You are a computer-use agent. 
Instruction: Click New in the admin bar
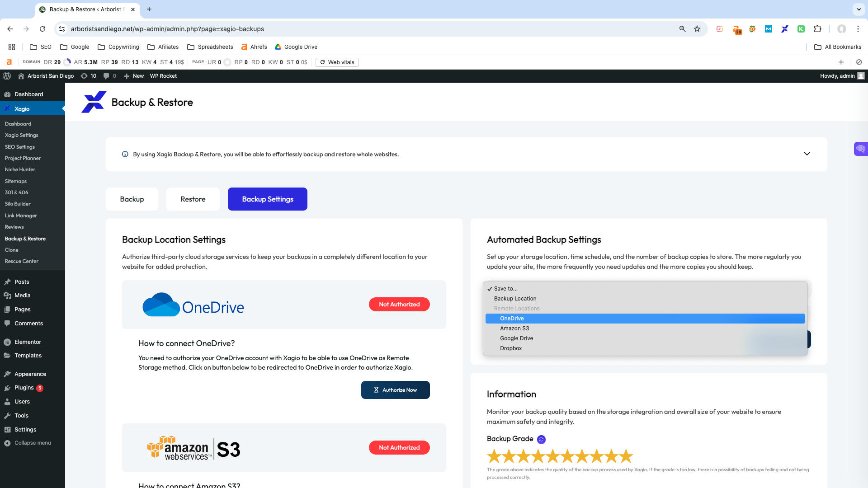[x=134, y=76]
